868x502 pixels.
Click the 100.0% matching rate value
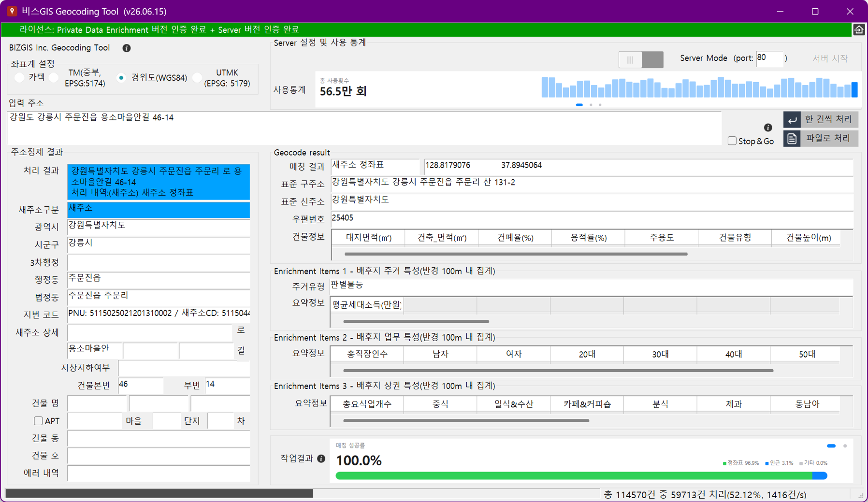coord(359,460)
